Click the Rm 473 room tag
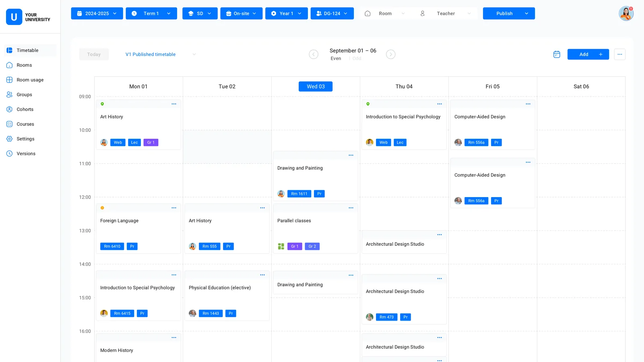The width and height of the screenshot is (644, 362). pos(386,317)
